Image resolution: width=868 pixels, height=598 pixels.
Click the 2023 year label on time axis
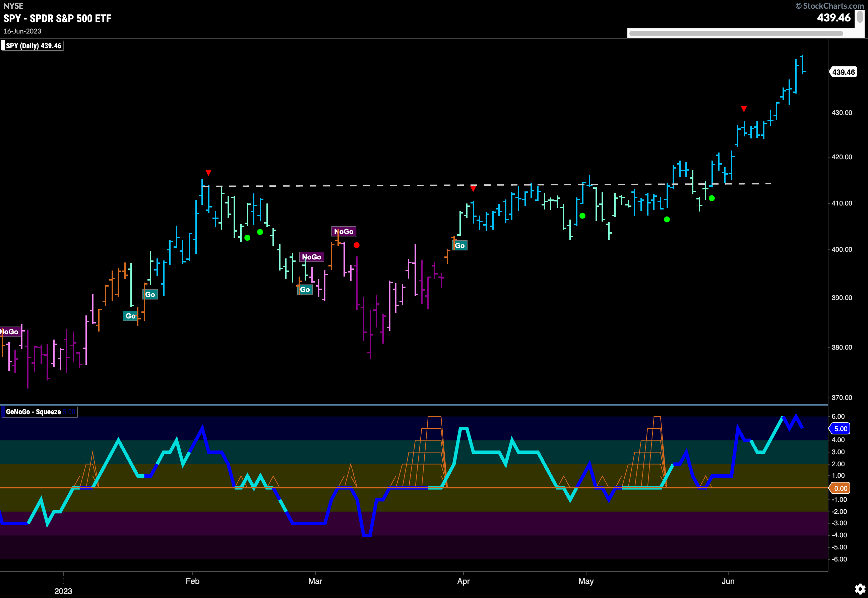click(63, 591)
